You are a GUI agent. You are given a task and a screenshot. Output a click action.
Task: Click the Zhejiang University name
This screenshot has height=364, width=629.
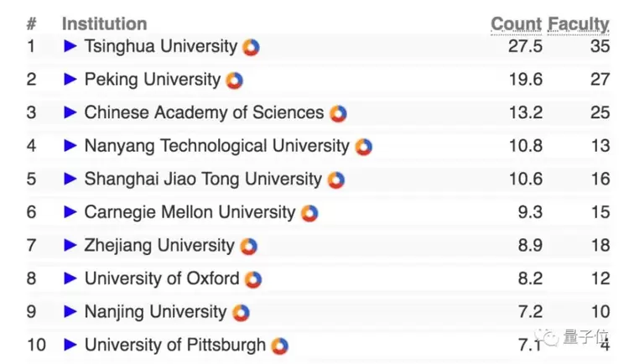[x=159, y=246]
